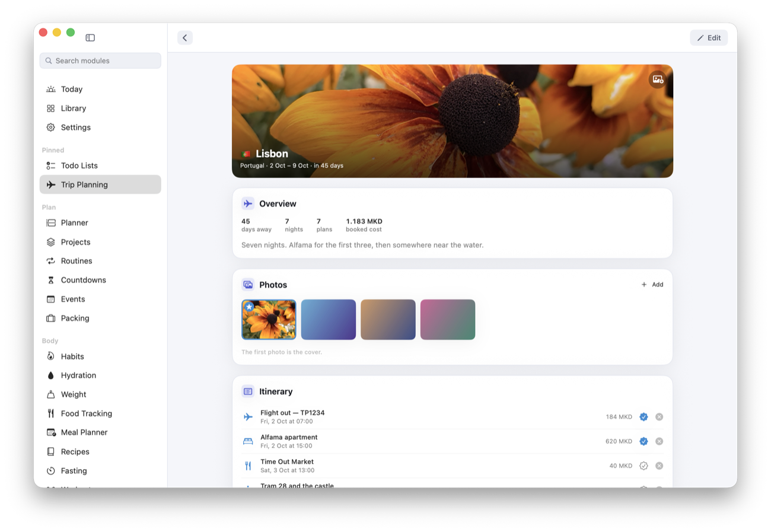Toggle the sidebar visibility icon
Viewport: 771px width, 532px height.
pos(90,37)
